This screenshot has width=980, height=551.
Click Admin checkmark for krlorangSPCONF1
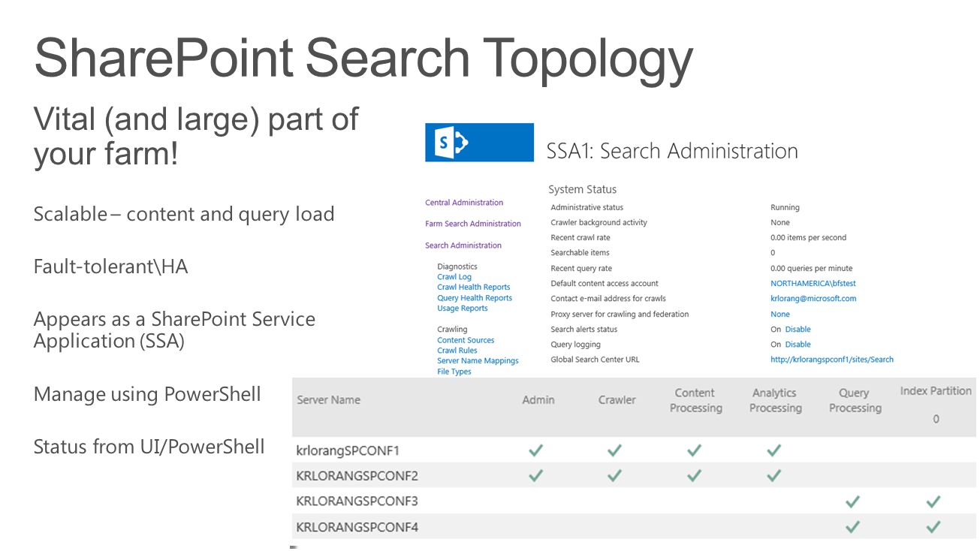click(535, 450)
